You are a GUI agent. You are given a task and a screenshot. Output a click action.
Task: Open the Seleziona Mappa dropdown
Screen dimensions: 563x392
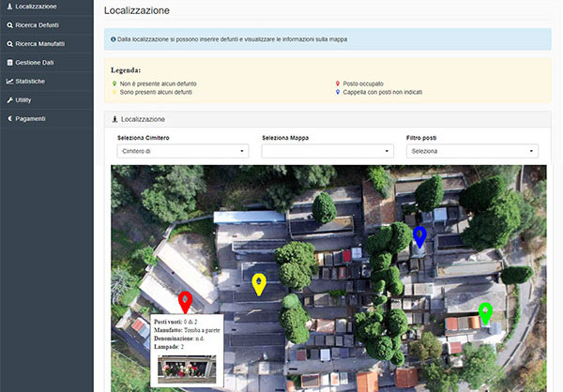click(327, 151)
